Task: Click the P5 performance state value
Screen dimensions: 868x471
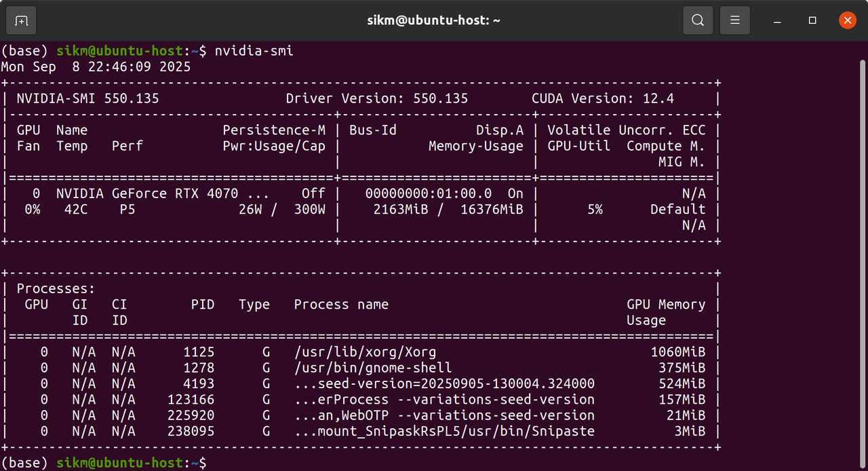Action: tap(127, 209)
